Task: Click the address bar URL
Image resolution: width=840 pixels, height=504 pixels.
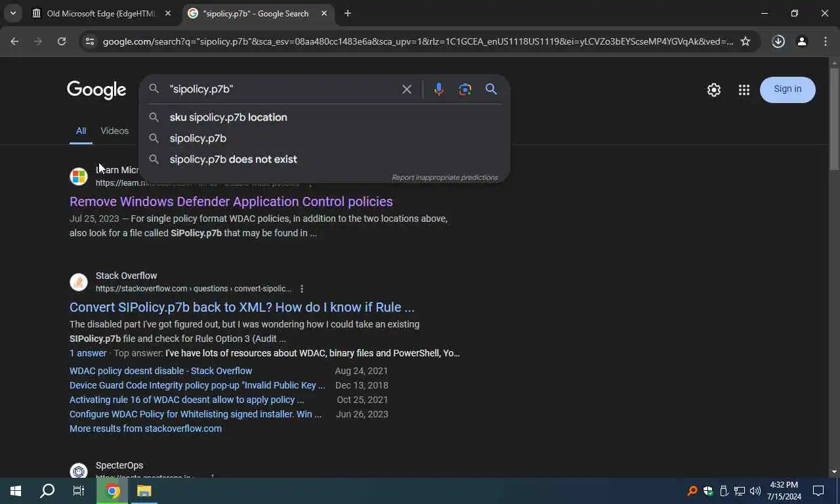Action: pos(418,41)
